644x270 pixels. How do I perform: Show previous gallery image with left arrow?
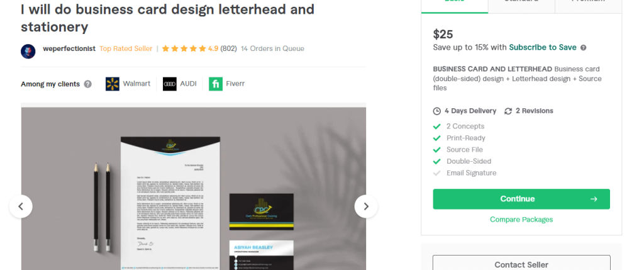click(x=21, y=206)
